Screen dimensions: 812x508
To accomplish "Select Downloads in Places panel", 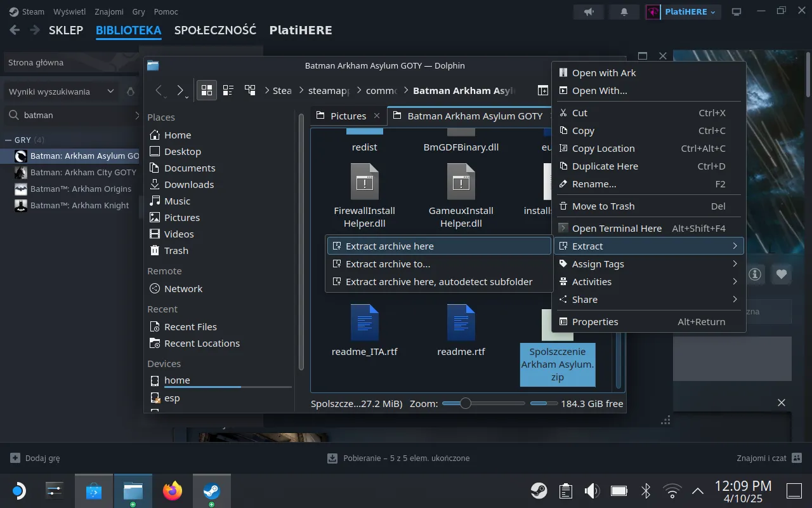I will [x=188, y=184].
